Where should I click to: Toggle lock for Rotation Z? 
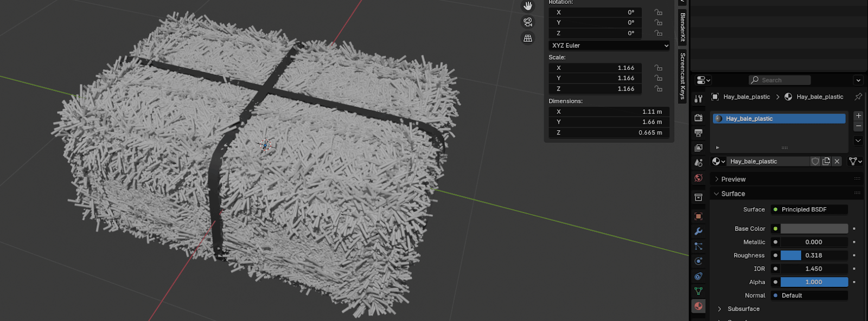658,34
